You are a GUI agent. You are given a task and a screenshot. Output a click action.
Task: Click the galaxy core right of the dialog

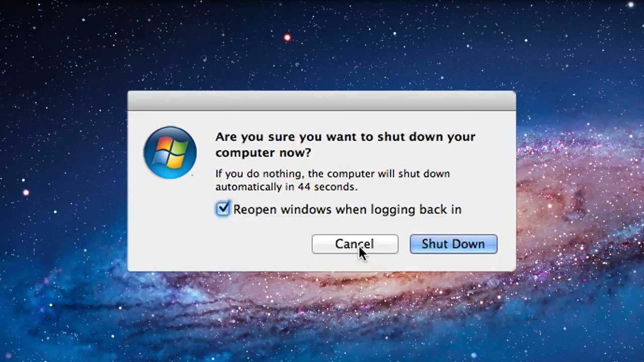tap(569, 201)
